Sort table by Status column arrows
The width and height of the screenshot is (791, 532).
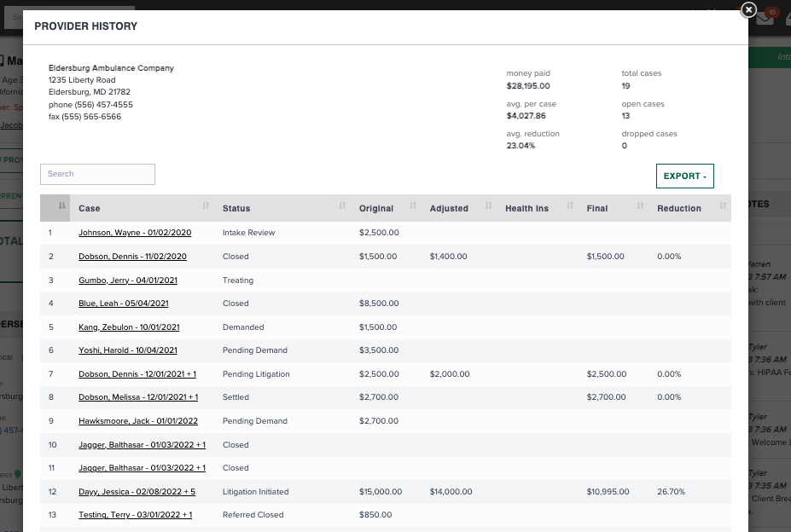pos(342,205)
